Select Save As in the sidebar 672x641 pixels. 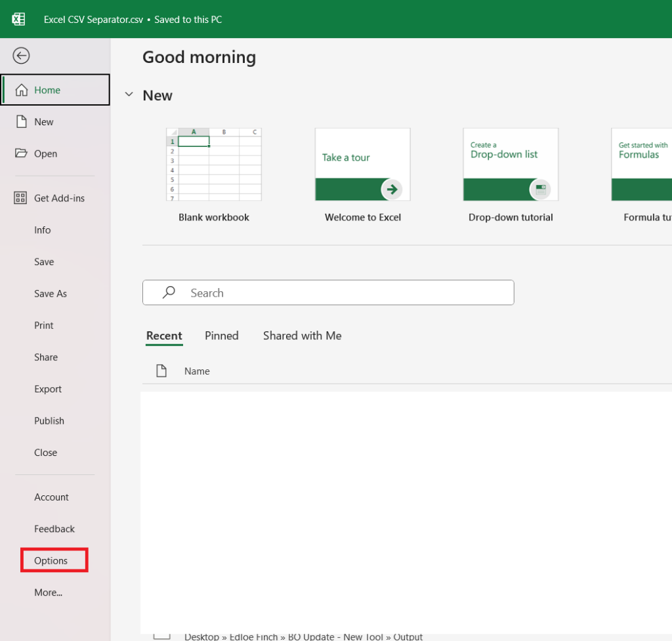tap(51, 294)
